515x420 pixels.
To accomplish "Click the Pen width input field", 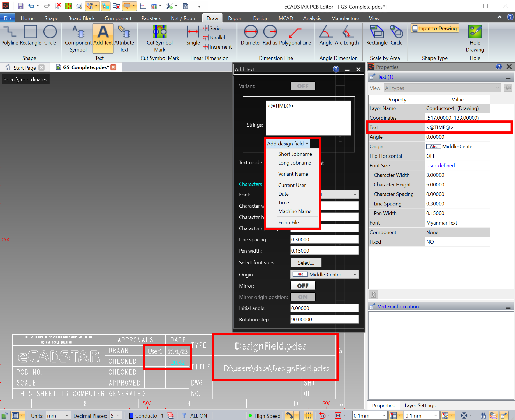I will 324,251.
